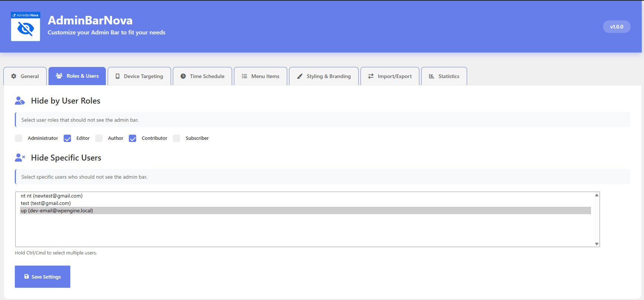Uncheck the Editor role checkbox

67,138
